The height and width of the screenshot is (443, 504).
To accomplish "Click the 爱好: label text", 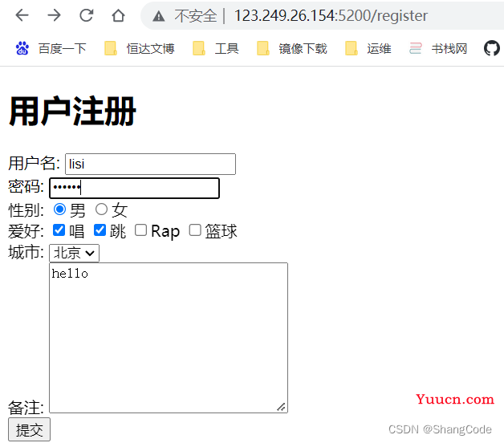I will coord(26,231).
